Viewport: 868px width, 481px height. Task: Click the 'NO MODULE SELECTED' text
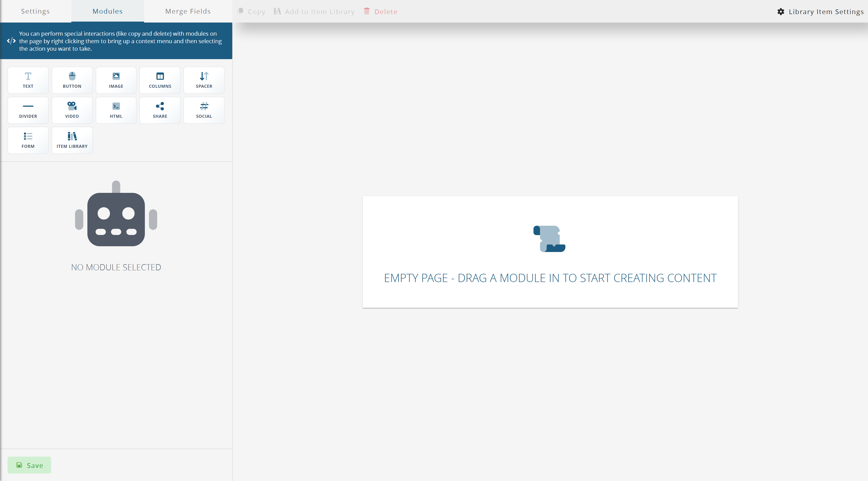tap(116, 267)
